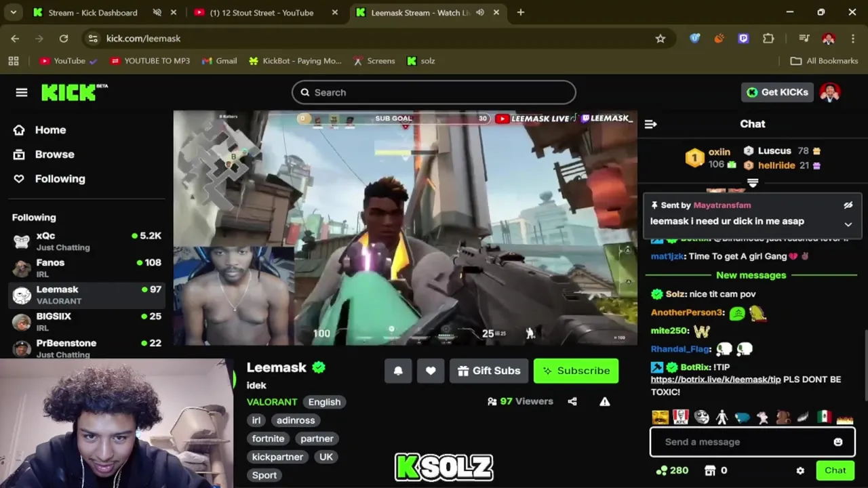Image resolution: width=868 pixels, height=488 pixels.
Task: Open a new browser tab
Action: (x=521, y=12)
